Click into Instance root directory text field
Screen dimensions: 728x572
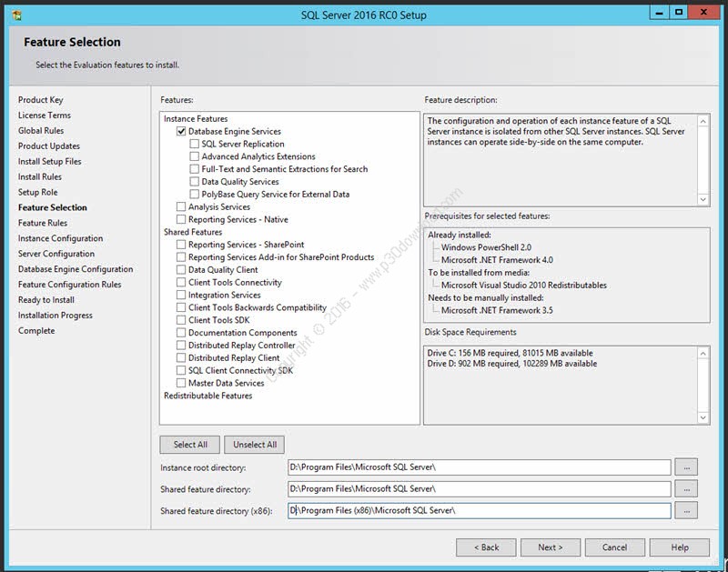(478, 467)
